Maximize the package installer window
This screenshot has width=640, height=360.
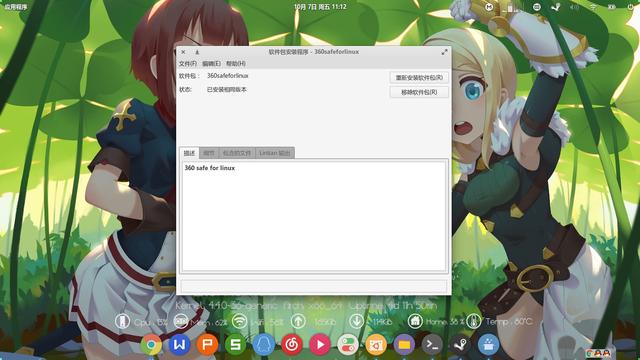click(x=444, y=52)
